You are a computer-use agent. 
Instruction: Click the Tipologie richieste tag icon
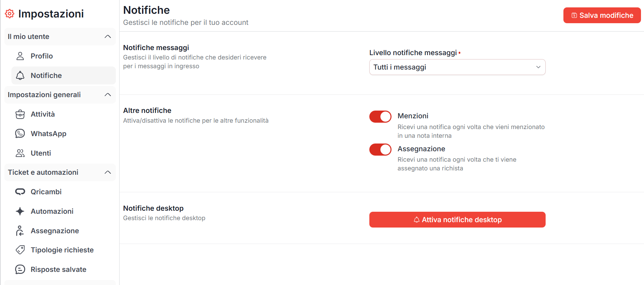pyautogui.click(x=20, y=250)
